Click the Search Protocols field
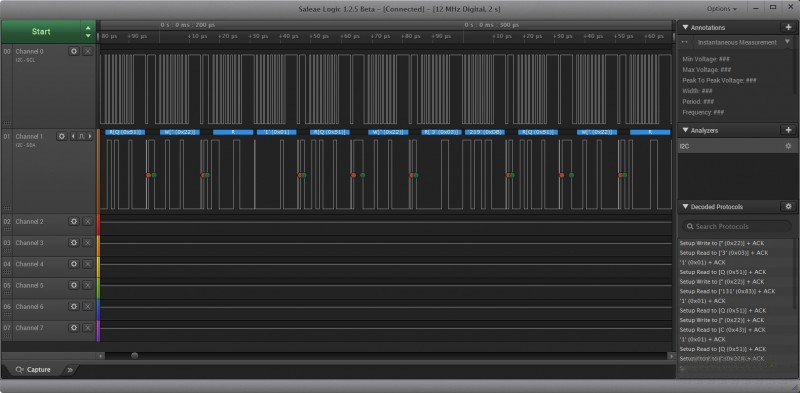 coord(737,226)
